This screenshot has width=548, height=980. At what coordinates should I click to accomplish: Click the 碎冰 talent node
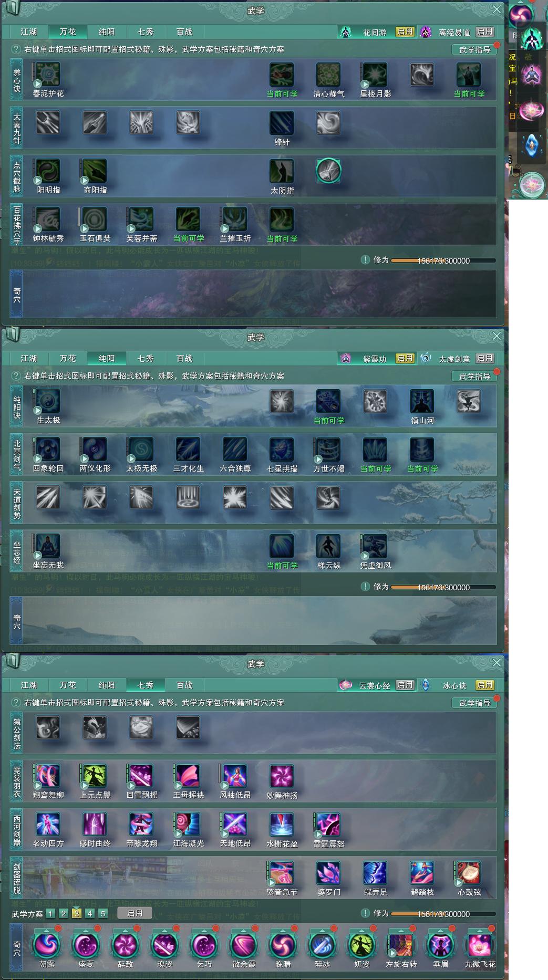322,945
